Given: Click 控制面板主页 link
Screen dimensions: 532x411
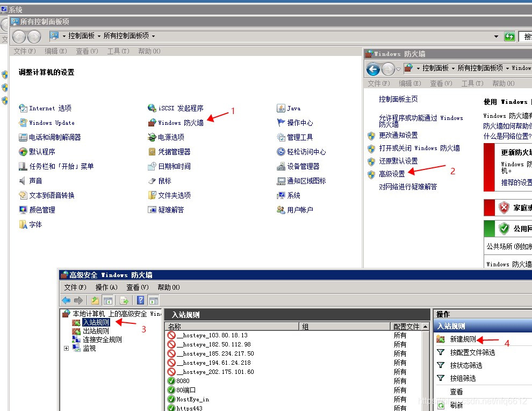Looking at the screenshot, I should coord(398,99).
